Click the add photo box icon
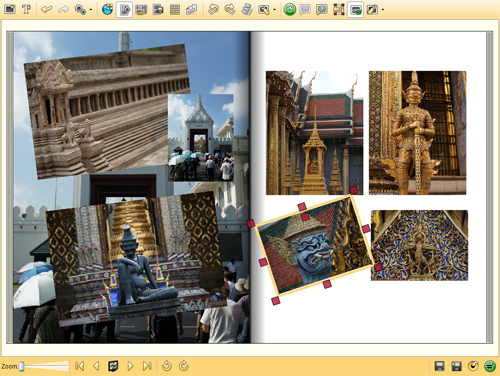This screenshot has width=500, height=376. pyautogui.click(x=10, y=9)
